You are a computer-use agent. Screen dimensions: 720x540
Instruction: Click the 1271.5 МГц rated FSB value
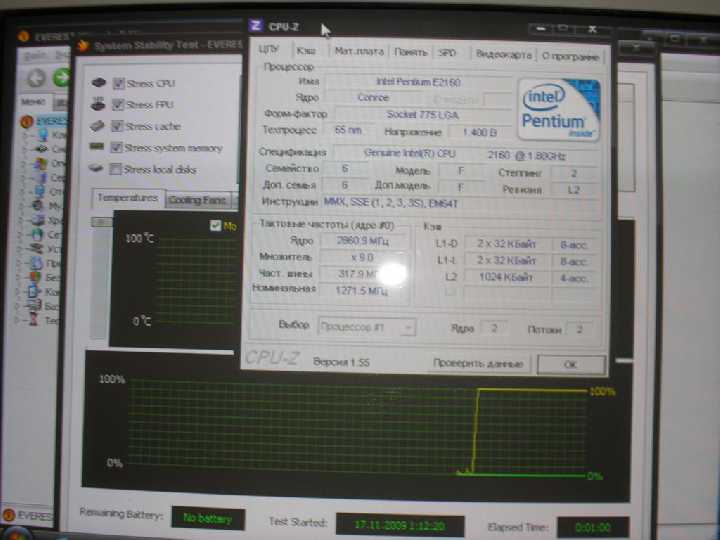(x=362, y=291)
